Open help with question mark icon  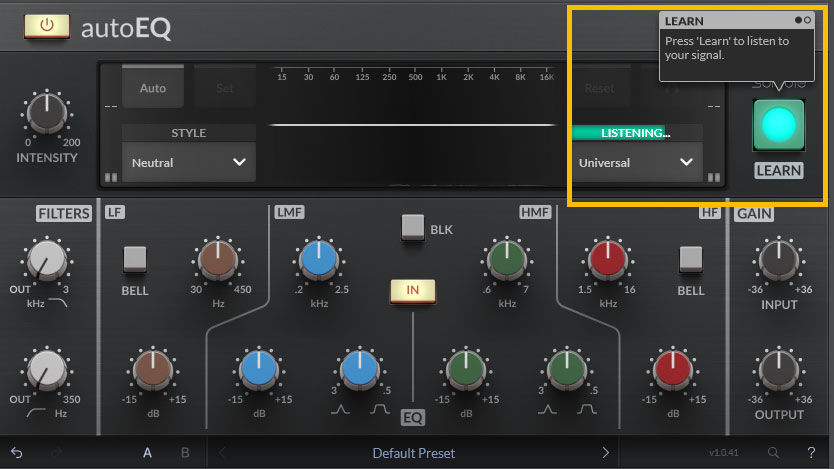point(811,453)
